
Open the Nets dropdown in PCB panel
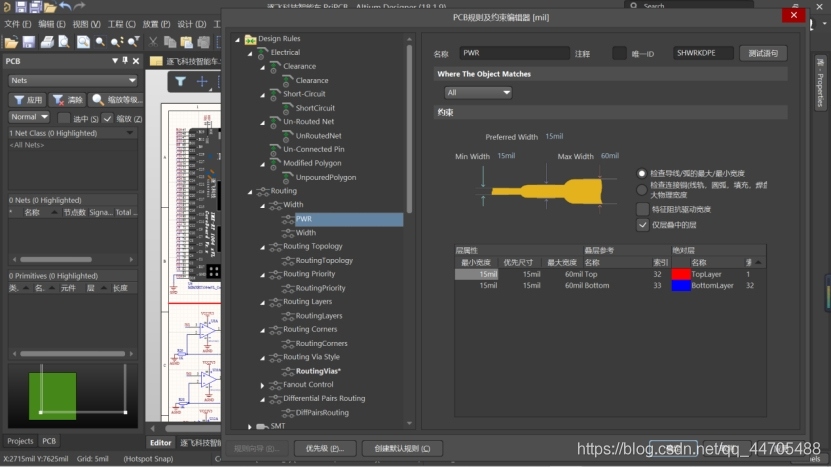73,80
